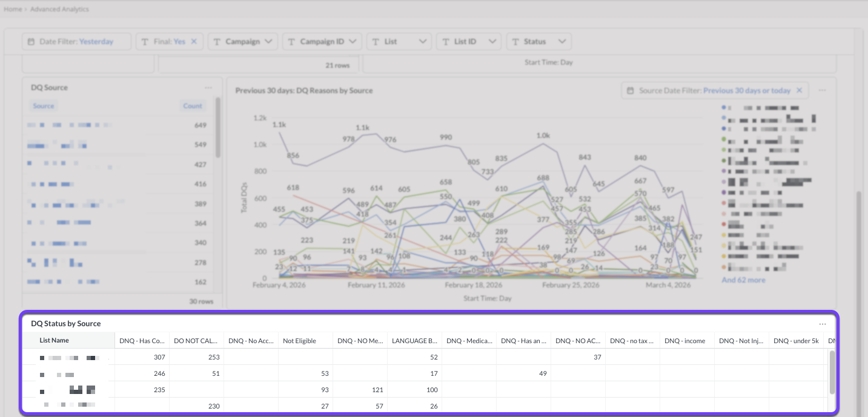Open the DQ Status by Source ellipsis menu
This screenshot has height=417, width=868.
pos(823,324)
